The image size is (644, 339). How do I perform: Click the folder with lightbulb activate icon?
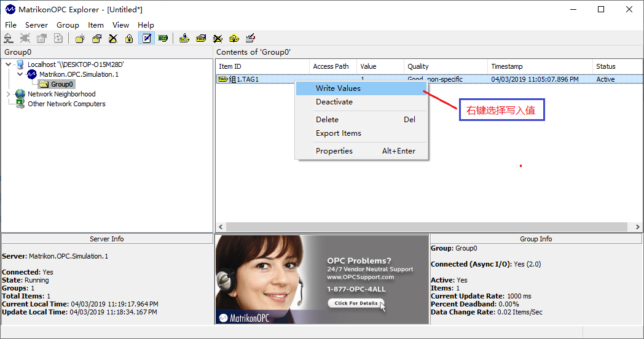(130, 39)
